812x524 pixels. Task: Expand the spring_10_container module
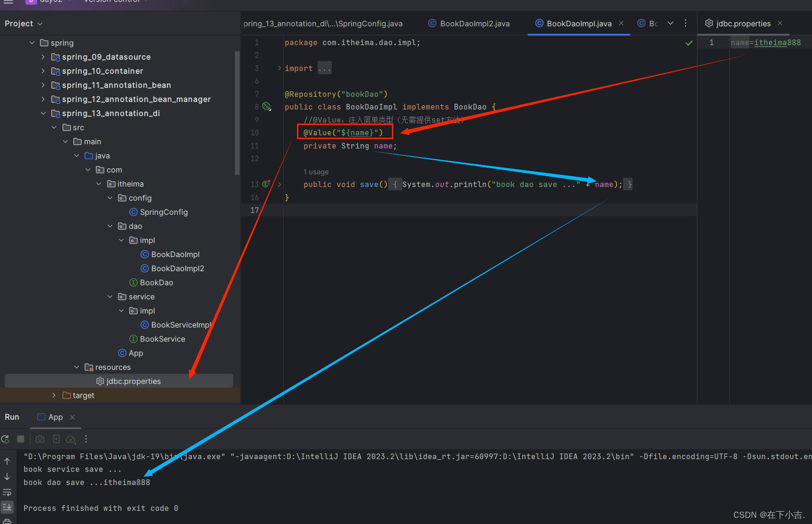pos(43,71)
